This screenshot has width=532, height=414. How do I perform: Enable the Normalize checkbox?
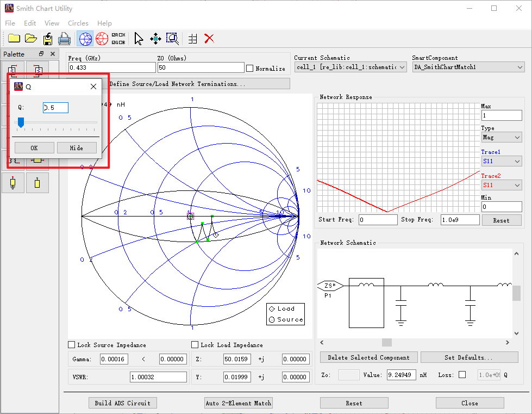250,68
